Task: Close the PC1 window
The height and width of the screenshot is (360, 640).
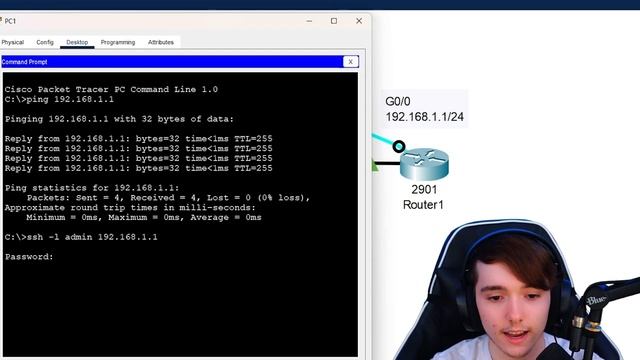Action: coord(359,21)
